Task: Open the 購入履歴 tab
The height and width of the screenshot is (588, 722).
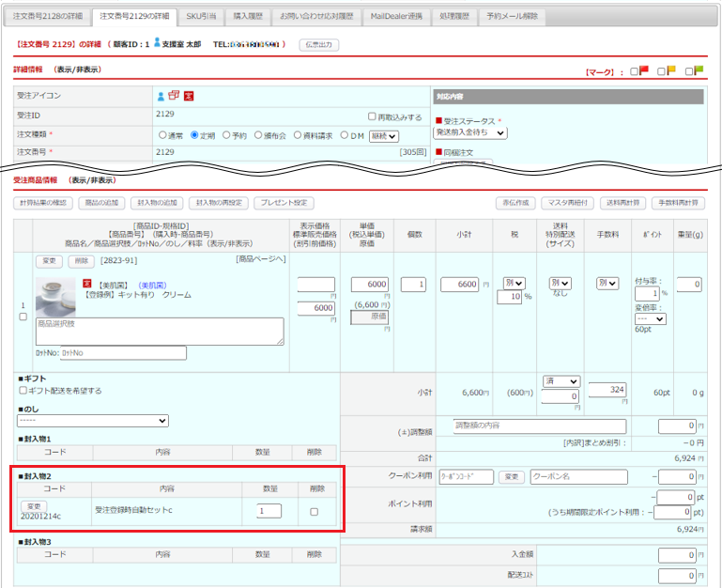Action: click(248, 17)
